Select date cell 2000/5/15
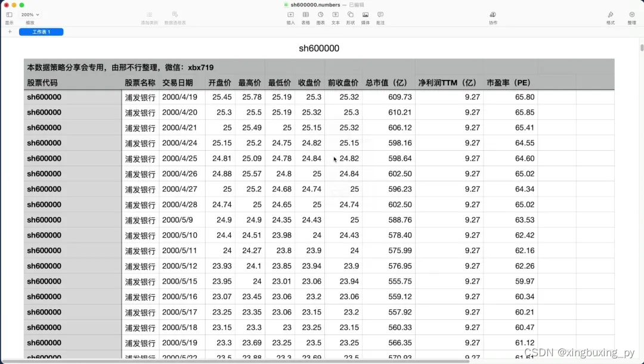The width and height of the screenshot is (644, 364). tap(182, 282)
